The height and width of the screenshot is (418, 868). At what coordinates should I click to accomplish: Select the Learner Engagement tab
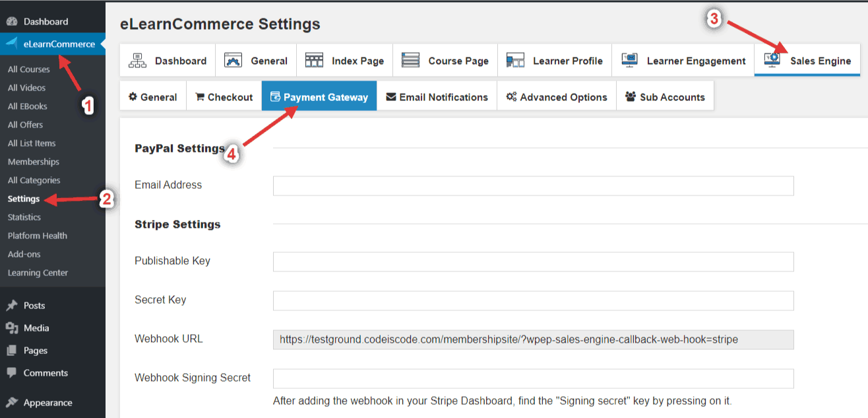[683, 61]
